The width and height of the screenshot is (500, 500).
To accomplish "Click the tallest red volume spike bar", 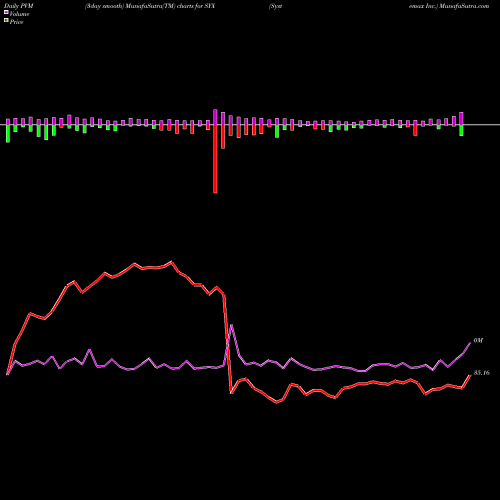I will pyautogui.click(x=215, y=159).
